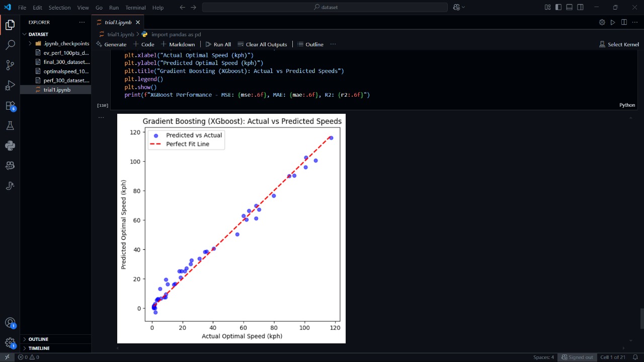
Task: Expand the OUTLINE section
Action: click(39, 339)
